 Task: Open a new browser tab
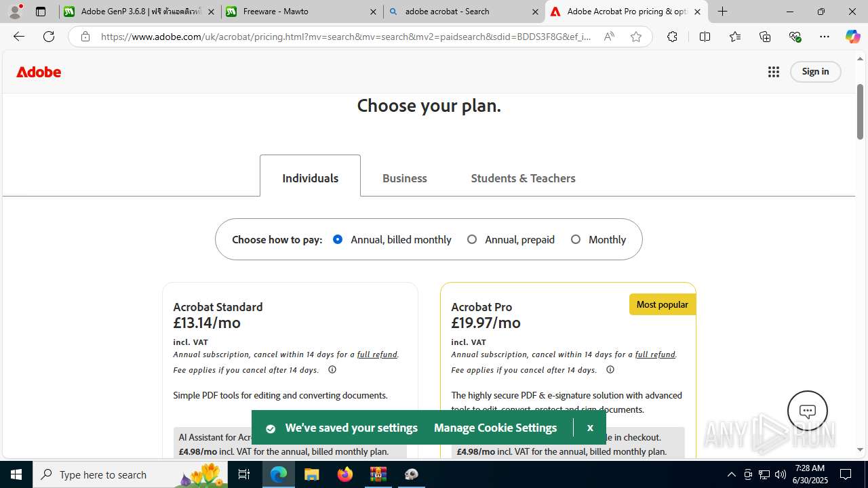[723, 12]
